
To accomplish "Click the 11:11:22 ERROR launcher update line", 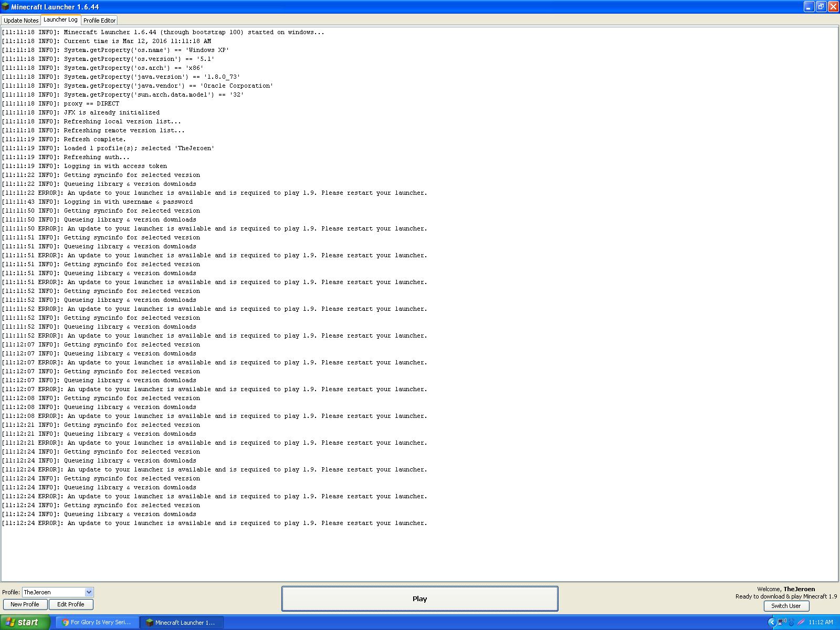I will click(x=215, y=193).
